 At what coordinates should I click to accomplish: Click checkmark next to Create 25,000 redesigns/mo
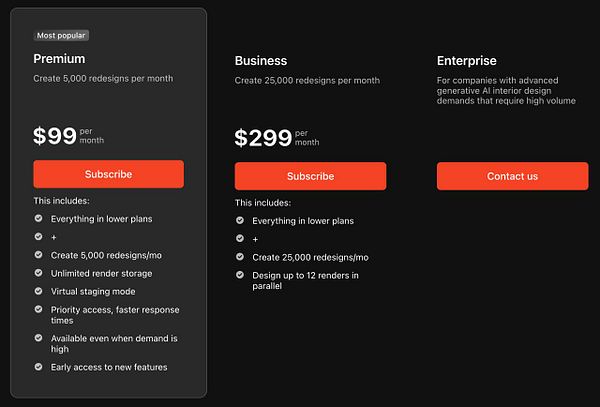[240, 258]
